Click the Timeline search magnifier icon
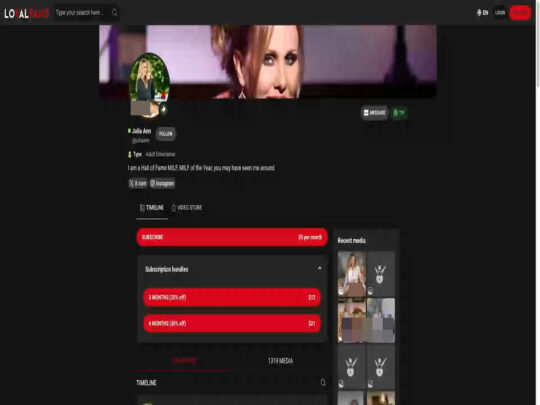The height and width of the screenshot is (405, 540). click(323, 382)
